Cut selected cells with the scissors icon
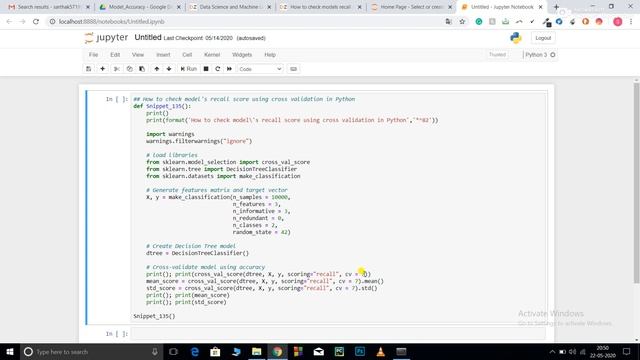 click(x=117, y=69)
